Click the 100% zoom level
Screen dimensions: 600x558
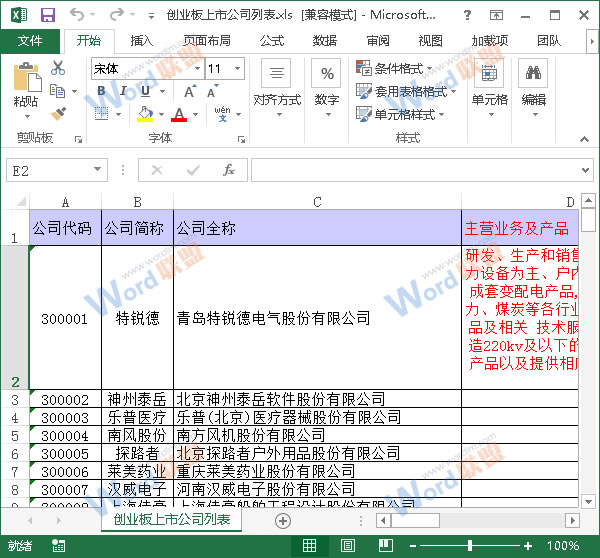[562, 546]
